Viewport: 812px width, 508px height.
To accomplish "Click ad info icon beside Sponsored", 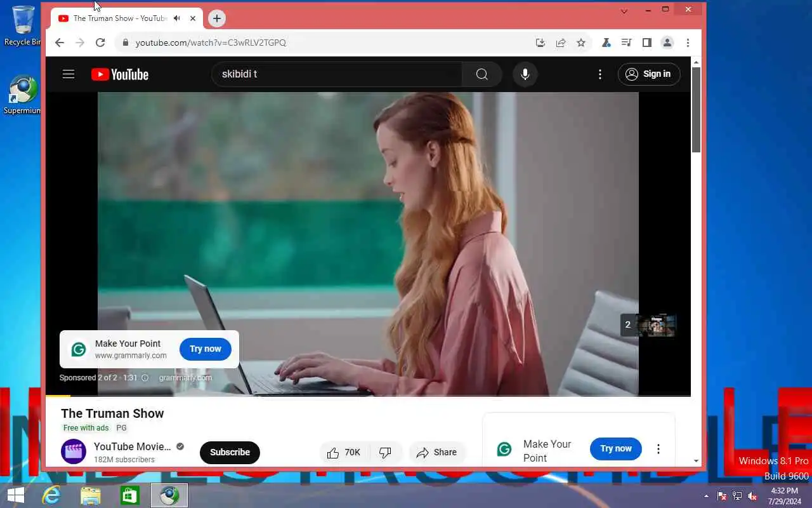I will tap(145, 378).
